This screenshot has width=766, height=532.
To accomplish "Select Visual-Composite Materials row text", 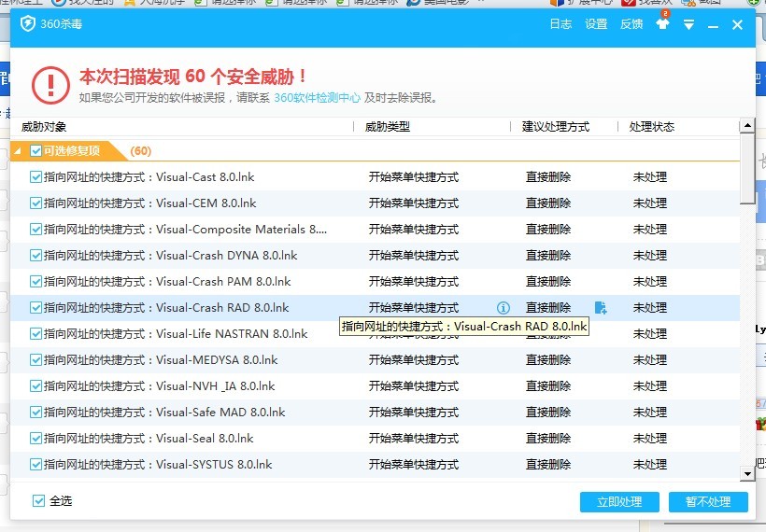I will 185,229.
